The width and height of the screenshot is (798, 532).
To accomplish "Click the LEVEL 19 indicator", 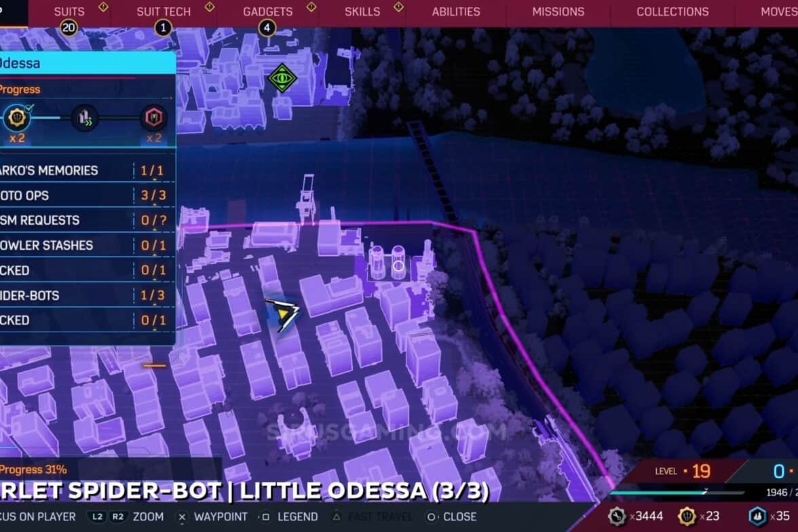I will 683,472.
